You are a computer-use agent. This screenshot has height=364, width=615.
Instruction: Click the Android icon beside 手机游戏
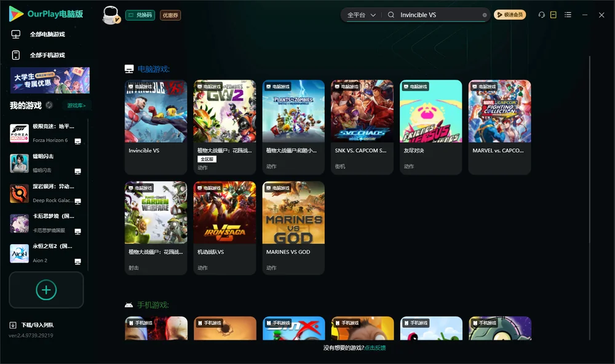tap(129, 305)
